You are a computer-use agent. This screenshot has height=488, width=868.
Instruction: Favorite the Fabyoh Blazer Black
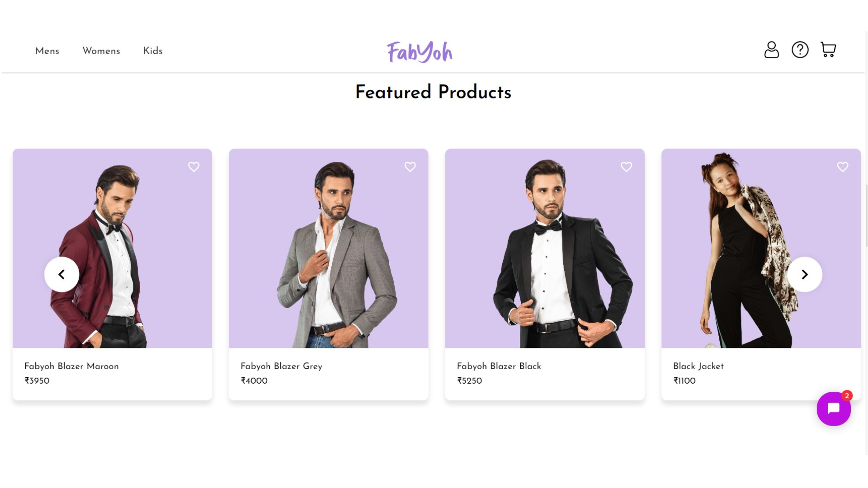[626, 167]
